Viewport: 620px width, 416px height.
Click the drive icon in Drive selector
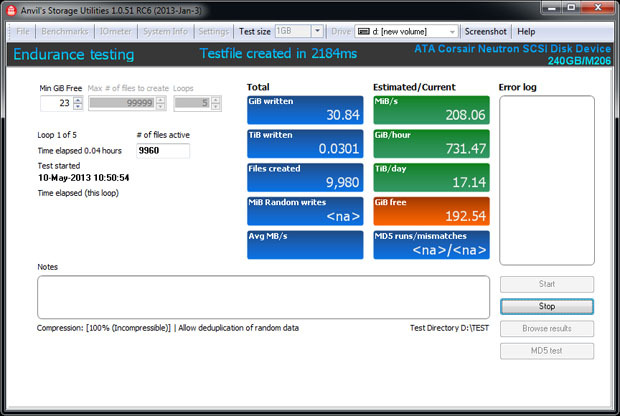pos(363,31)
